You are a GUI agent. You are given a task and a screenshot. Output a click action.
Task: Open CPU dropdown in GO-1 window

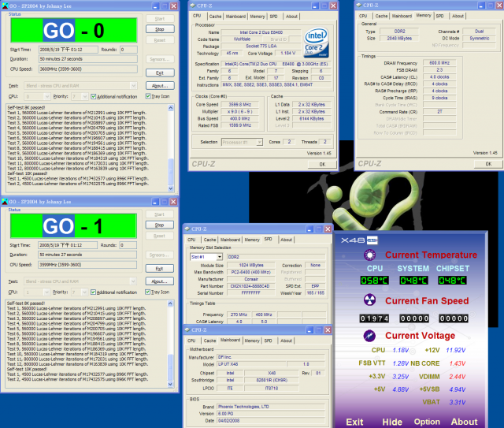46,292
